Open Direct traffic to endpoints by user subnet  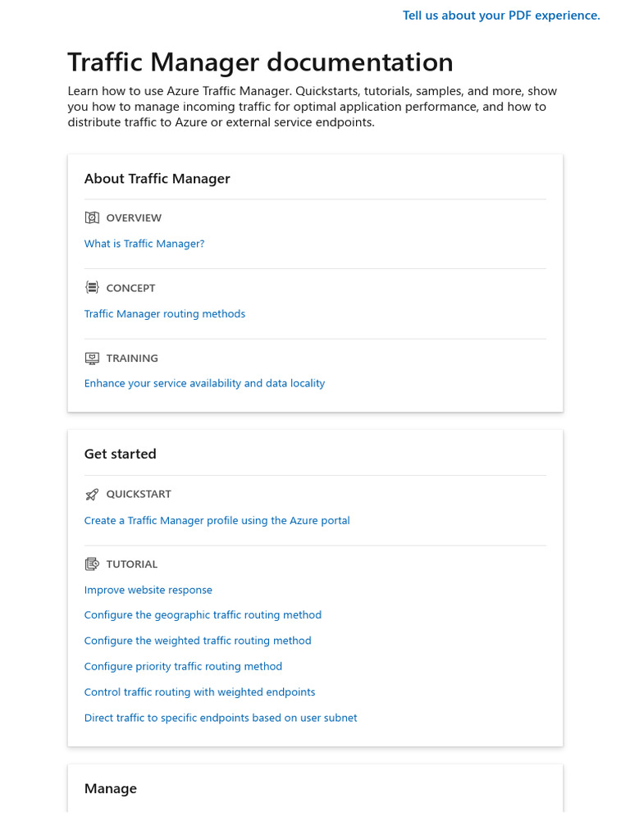click(x=220, y=718)
